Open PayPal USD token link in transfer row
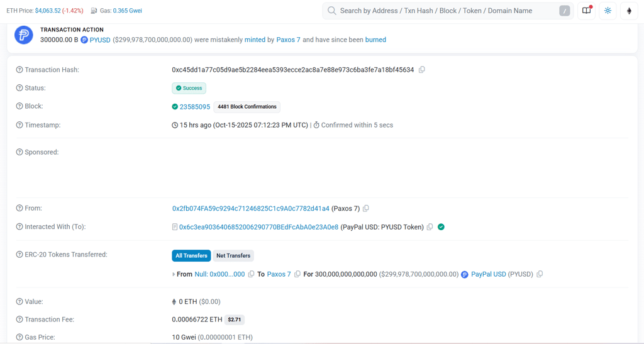The height and width of the screenshot is (344, 644). click(x=488, y=274)
